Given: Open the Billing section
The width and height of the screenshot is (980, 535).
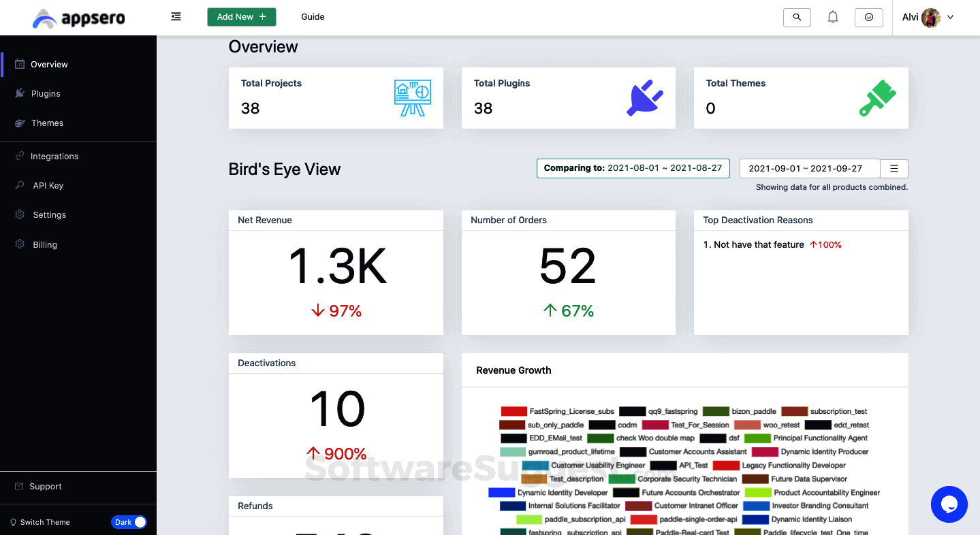Looking at the screenshot, I should [x=44, y=244].
